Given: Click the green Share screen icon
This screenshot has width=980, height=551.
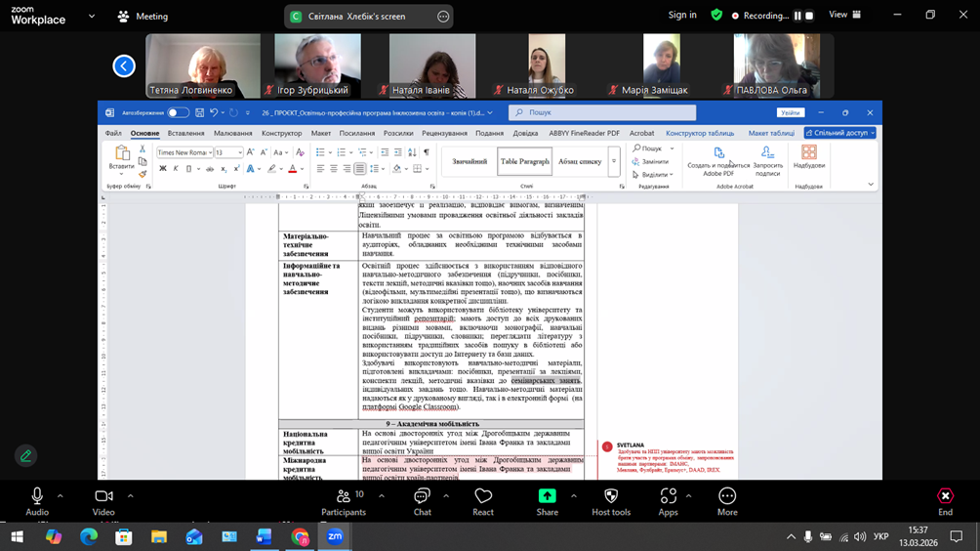Looking at the screenshot, I should point(547,497).
